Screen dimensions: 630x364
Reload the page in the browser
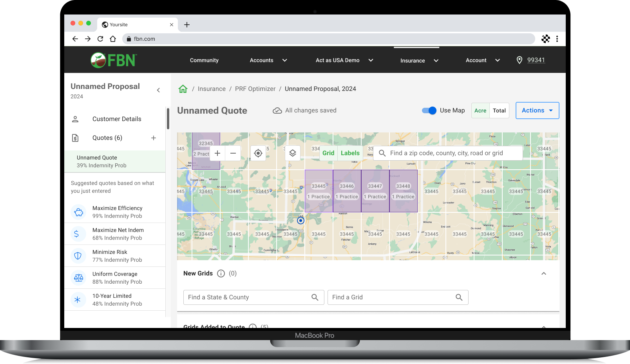point(100,39)
